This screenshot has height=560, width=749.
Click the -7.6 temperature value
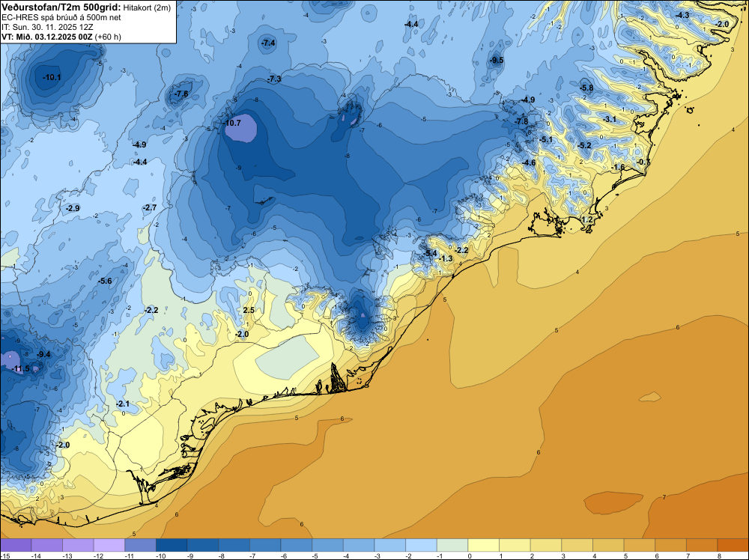[181, 94]
